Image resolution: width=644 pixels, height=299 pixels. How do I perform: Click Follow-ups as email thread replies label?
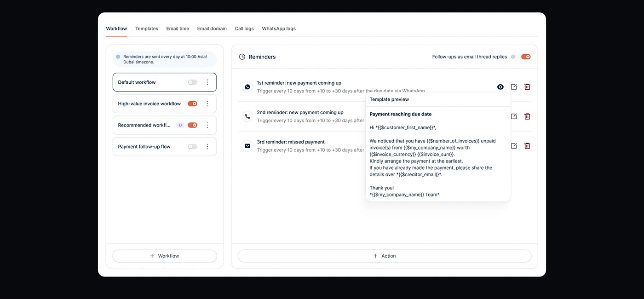pos(470,57)
